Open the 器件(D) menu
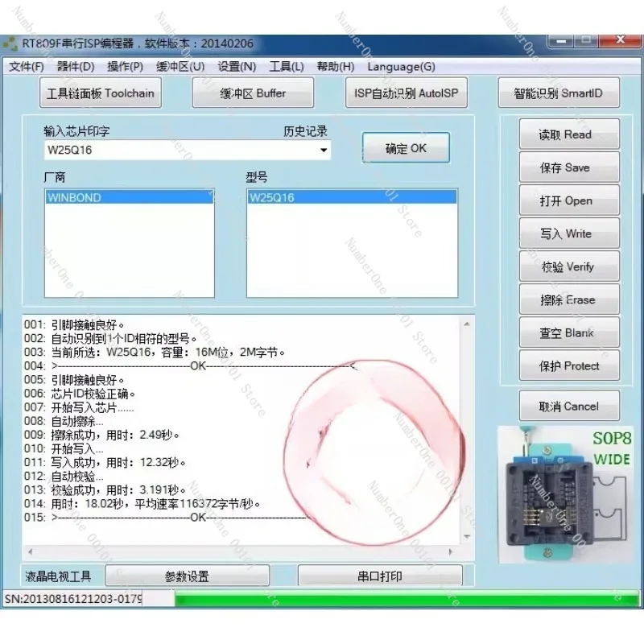The image size is (644, 644). tap(76, 67)
